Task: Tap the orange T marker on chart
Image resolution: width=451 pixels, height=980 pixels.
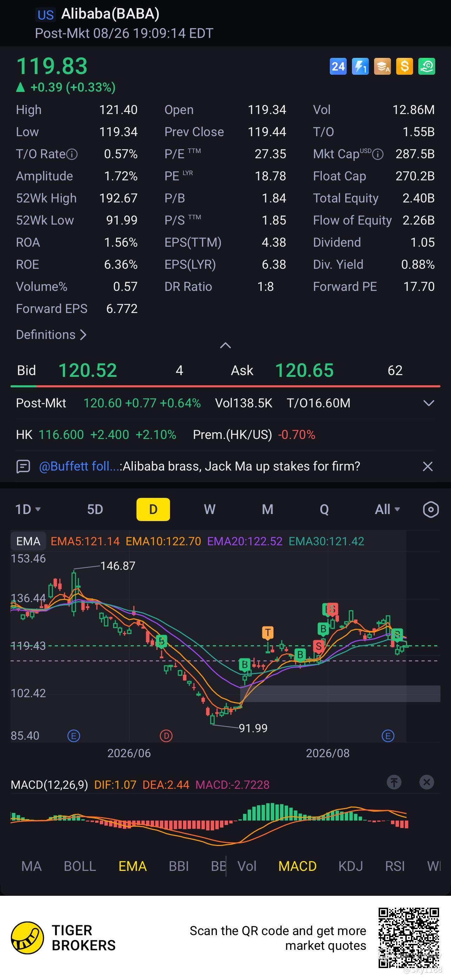Action: [268, 632]
